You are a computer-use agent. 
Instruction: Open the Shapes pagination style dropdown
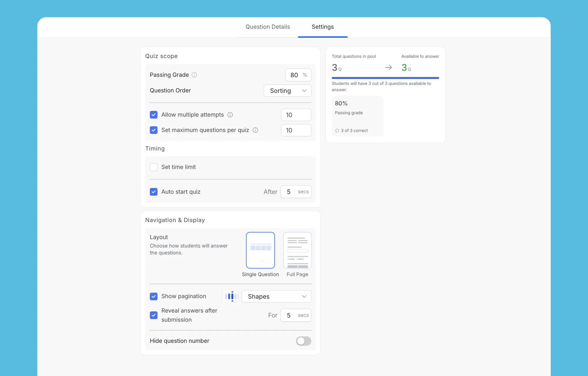click(276, 296)
